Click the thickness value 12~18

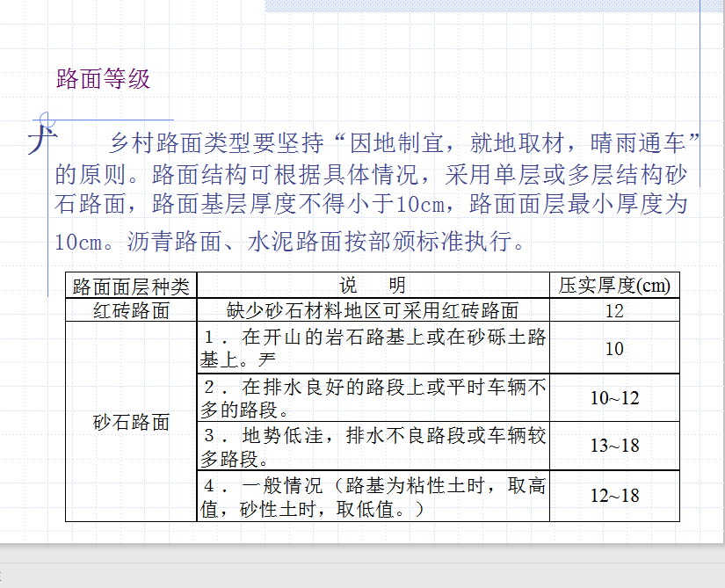coord(614,496)
